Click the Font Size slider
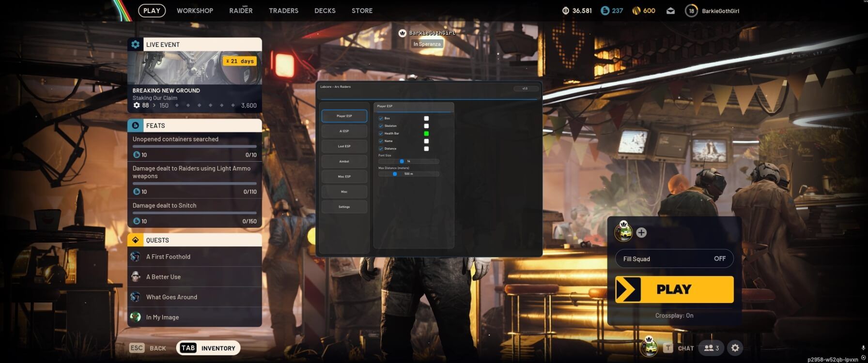The image size is (868, 363). point(408,161)
